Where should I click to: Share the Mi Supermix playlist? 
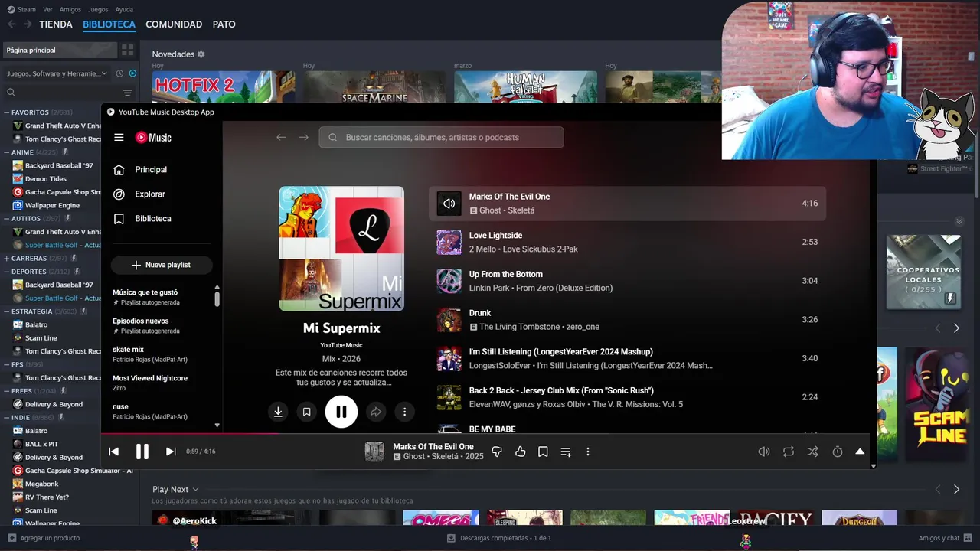[x=376, y=412]
